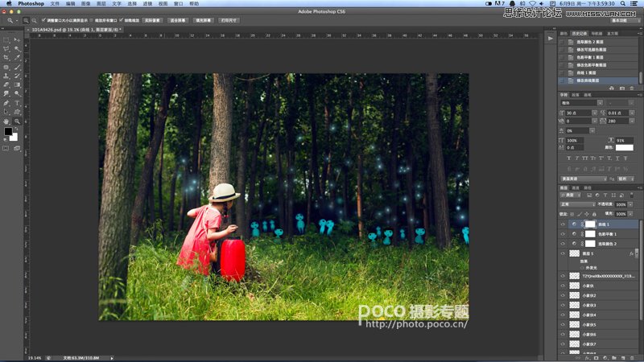Select the Pen tool

coord(6,103)
